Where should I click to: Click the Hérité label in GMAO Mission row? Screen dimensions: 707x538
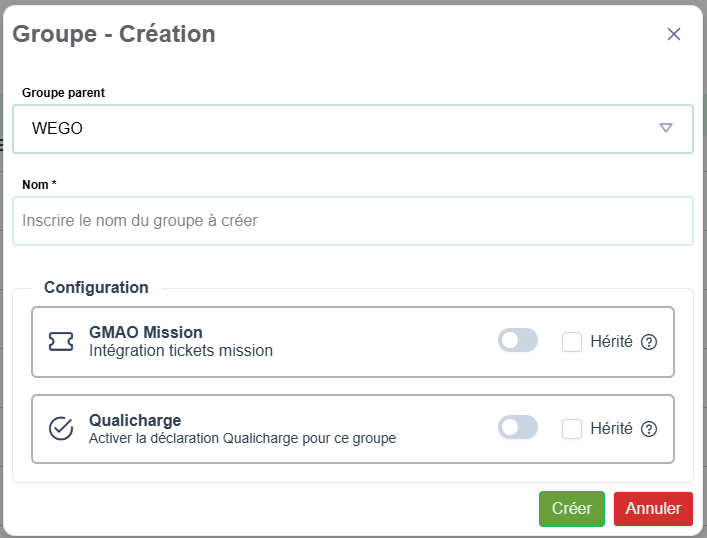[x=611, y=342]
